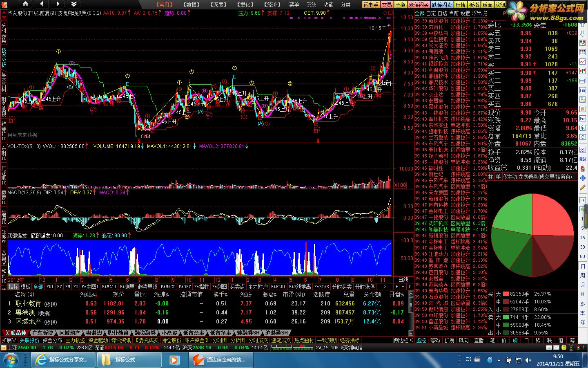The height and width of the screenshot is (368, 588).
Task: Click large-buy red legend swatch
Action: point(506,294)
